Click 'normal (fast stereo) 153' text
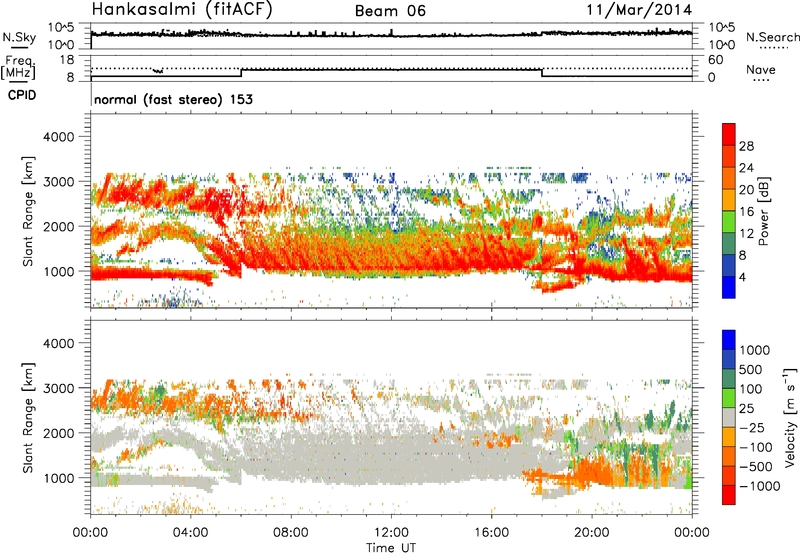This screenshot has height=554, width=800. point(173,100)
